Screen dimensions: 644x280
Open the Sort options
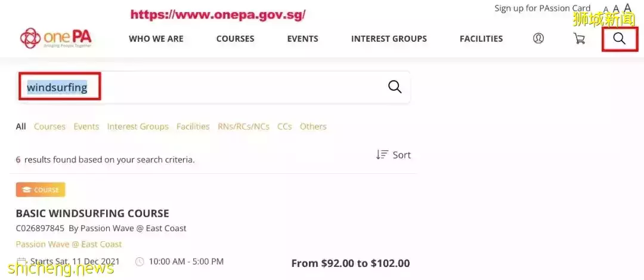tap(394, 155)
